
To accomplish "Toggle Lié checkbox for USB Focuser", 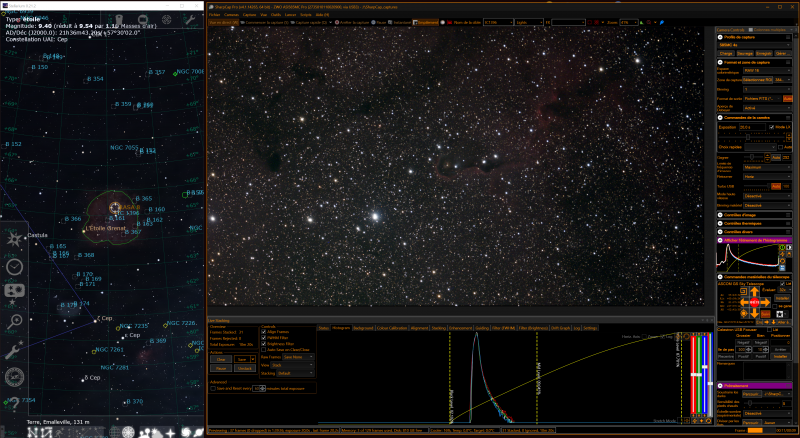I will [769, 330].
